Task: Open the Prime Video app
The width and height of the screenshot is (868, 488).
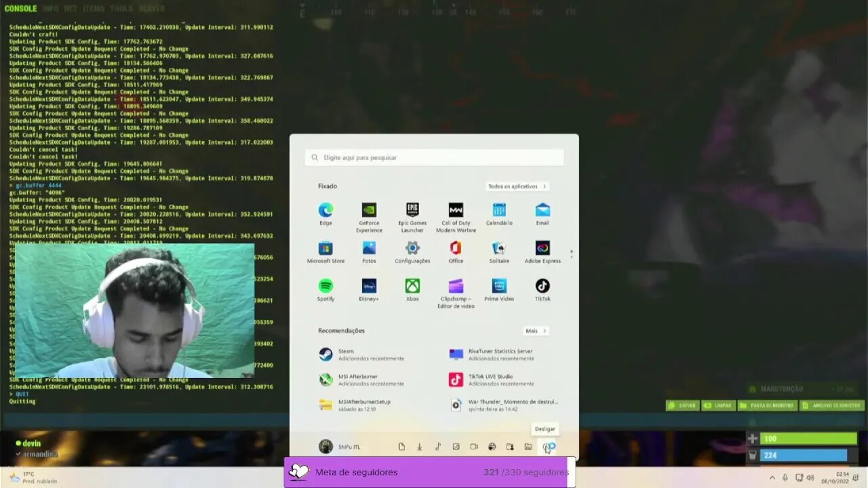Action: coord(499,290)
